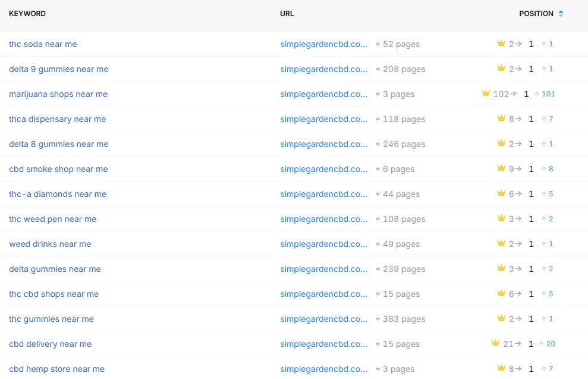Viewport: 588px width, 379px height.
Task: Select the position change value 101
Action: coord(548,94)
